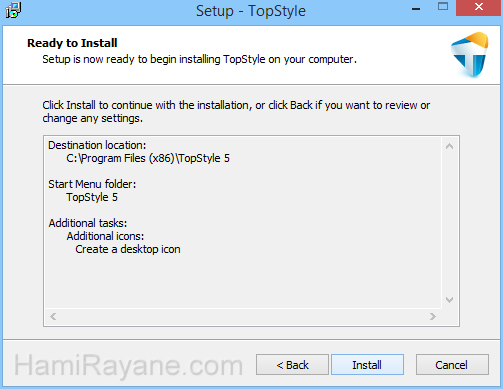The image size is (503, 389).
Task: Click the 'Setup - TopStyle' window title
Action: pyautogui.click(x=251, y=11)
